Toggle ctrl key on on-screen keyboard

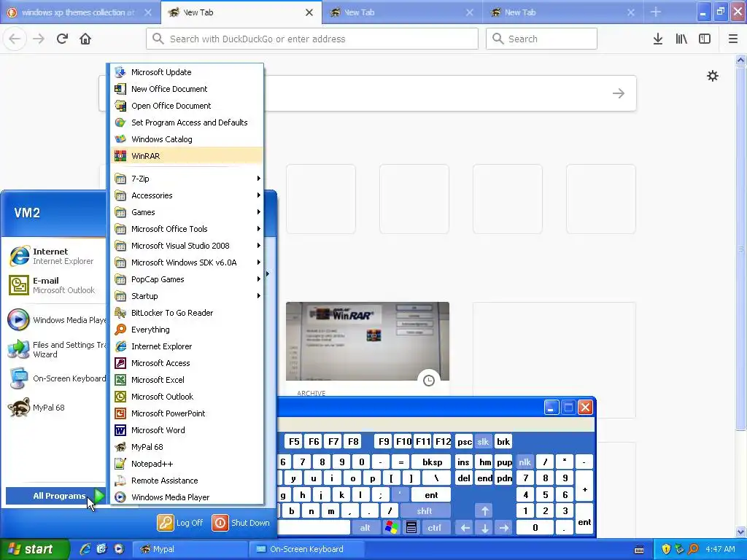point(434,528)
